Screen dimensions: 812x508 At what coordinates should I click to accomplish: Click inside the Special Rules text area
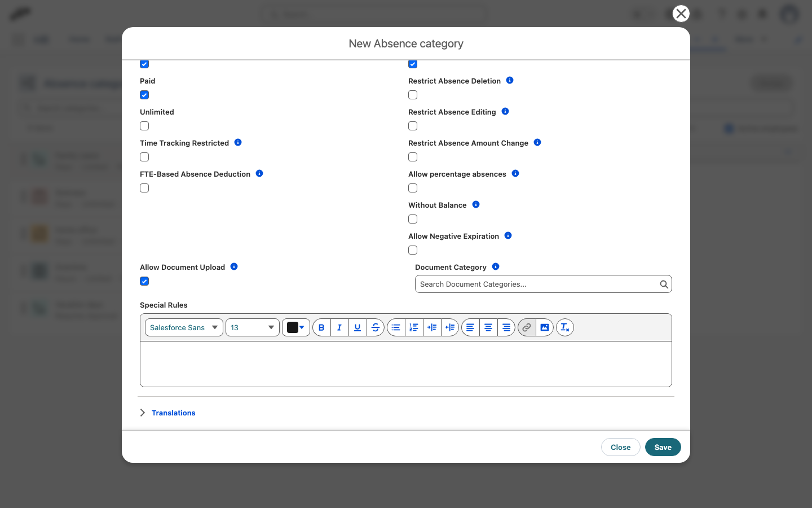click(x=406, y=364)
